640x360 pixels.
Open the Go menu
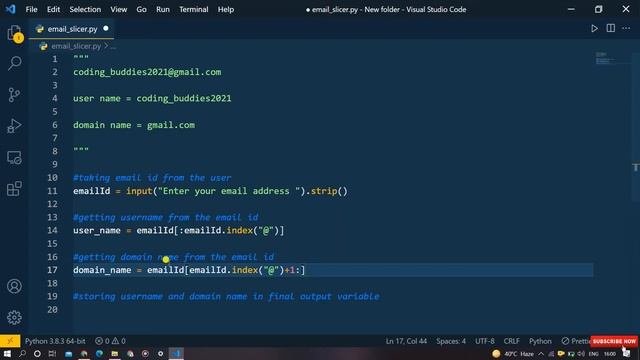[141, 9]
